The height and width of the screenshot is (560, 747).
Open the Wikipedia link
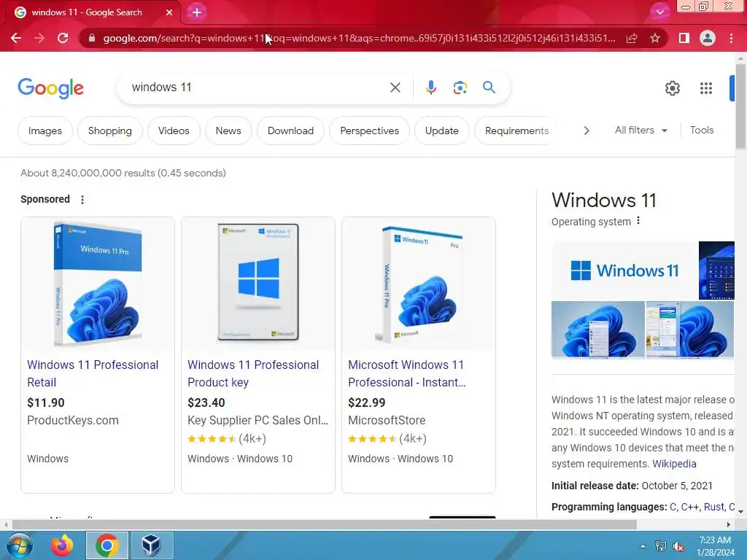pos(674,464)
